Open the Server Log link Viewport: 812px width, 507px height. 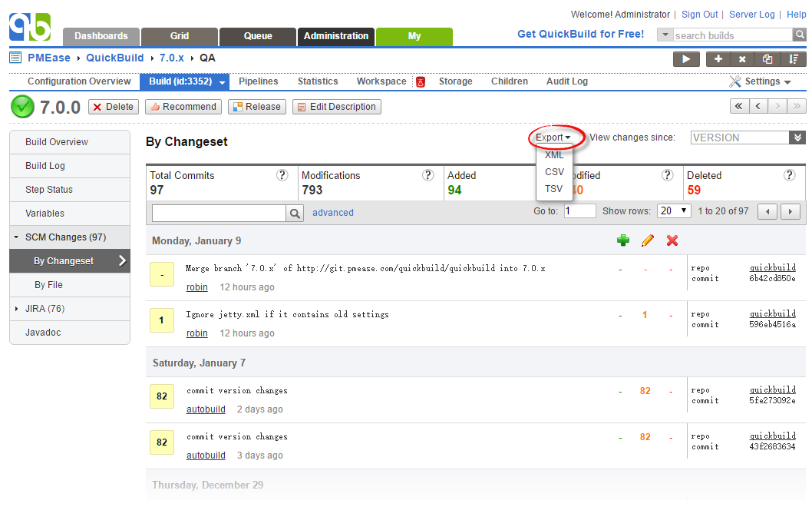tap(752, 15)
